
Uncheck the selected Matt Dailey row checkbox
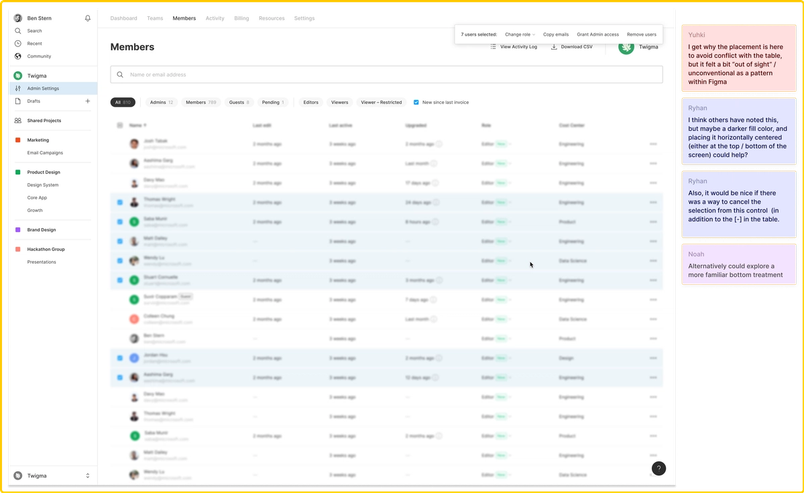(120, 241)
